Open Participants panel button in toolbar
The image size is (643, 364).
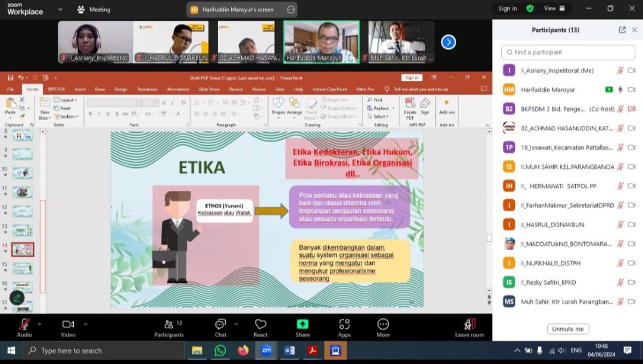[x=168, y=328]
